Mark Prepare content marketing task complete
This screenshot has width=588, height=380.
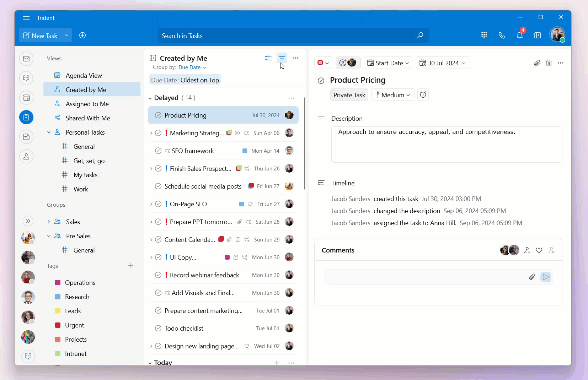(158, 311)
